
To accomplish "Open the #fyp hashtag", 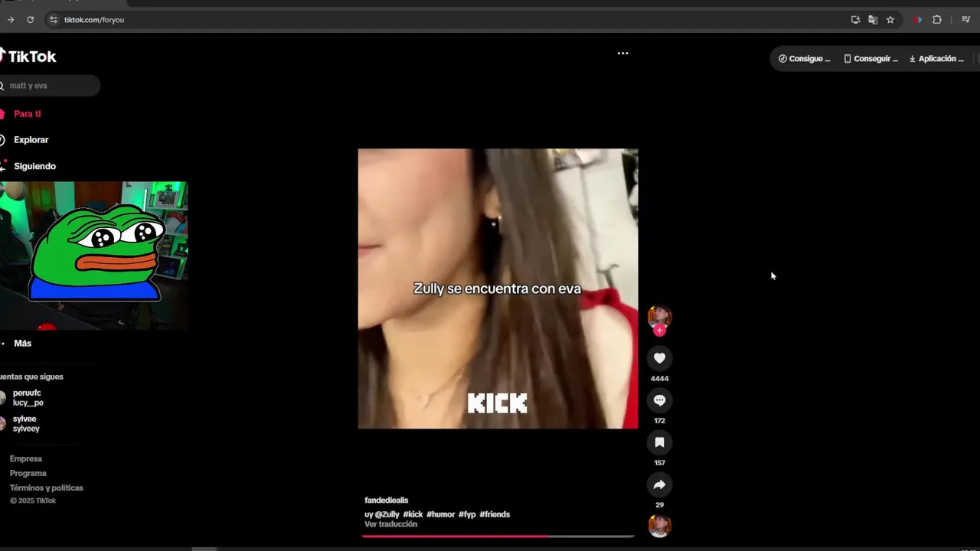I will point(467,514).
